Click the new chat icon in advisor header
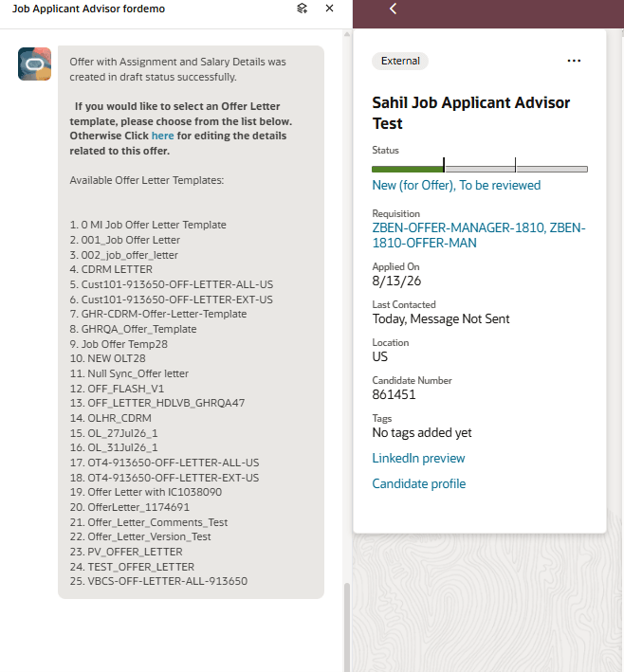 (302, 9)
